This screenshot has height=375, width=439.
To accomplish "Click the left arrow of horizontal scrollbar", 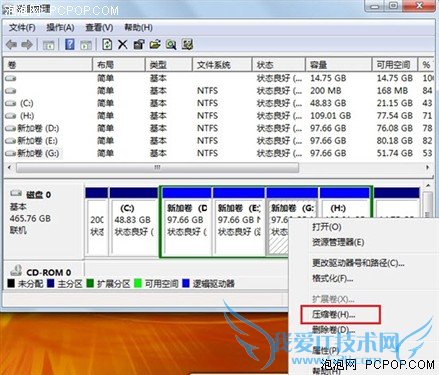I will pos(9,168).
